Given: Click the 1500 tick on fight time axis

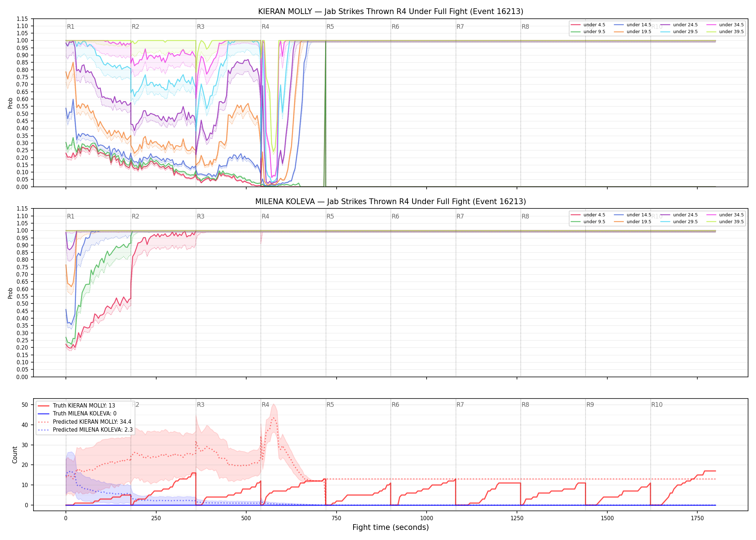Looking at the screenshot, I should tap(607, 518).
